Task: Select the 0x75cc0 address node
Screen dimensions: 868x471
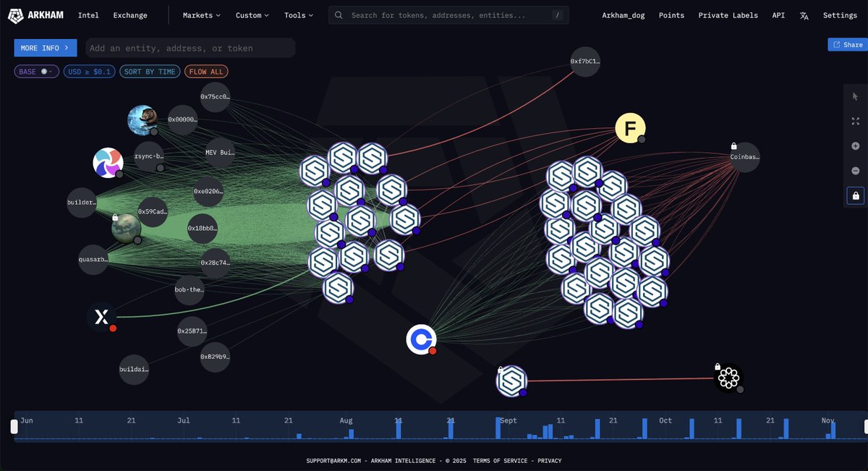Action: (215, 97)
